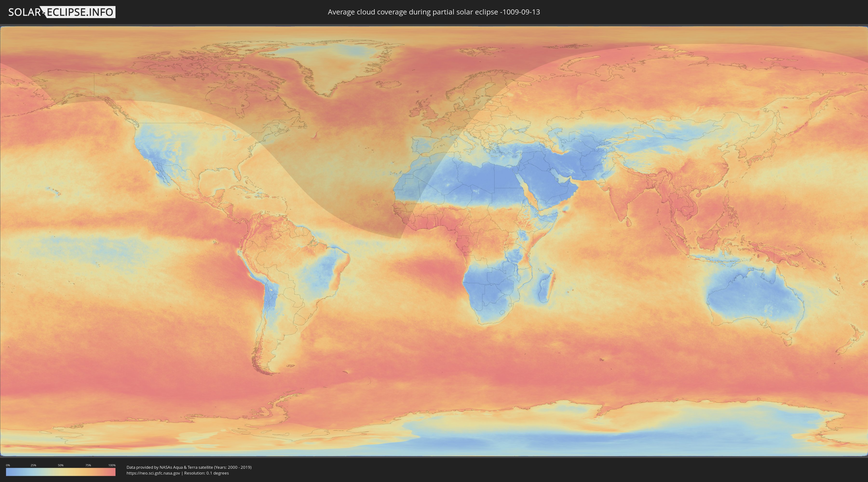Viewport: 868px width, 482px height.
Task: Click the 75% legend label
Action: pos(88,465)
